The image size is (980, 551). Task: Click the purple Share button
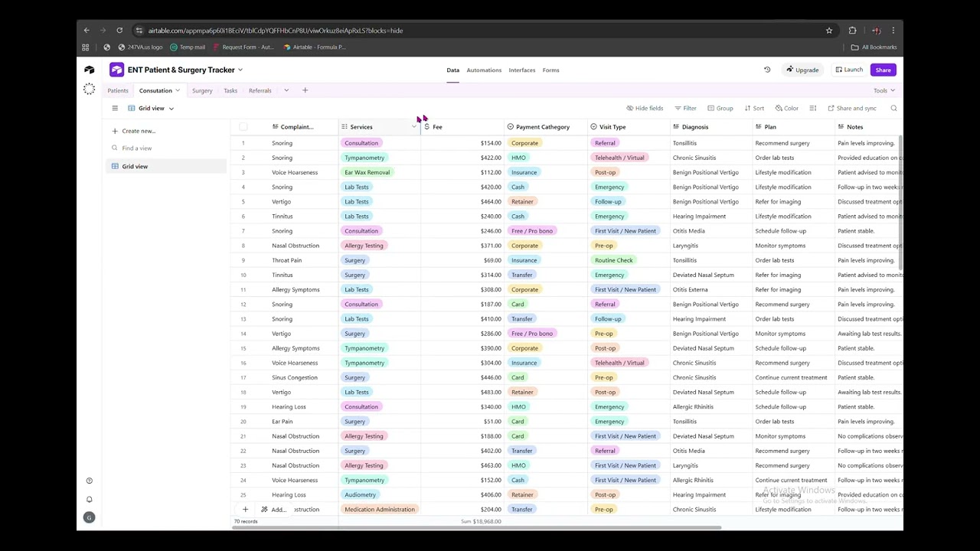883,70
